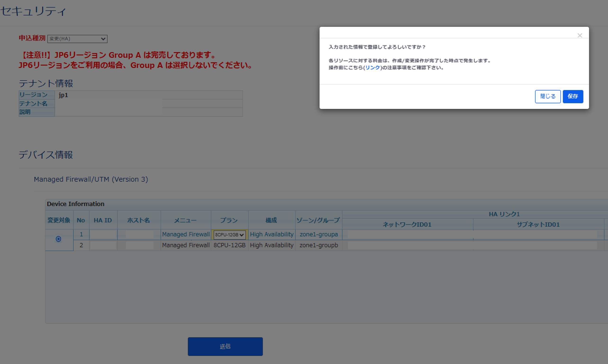Expand the 8CPU-12GB plan dropdown
Image resolution: width=608 pixels, height=364 pixels.
click(229, 235)
